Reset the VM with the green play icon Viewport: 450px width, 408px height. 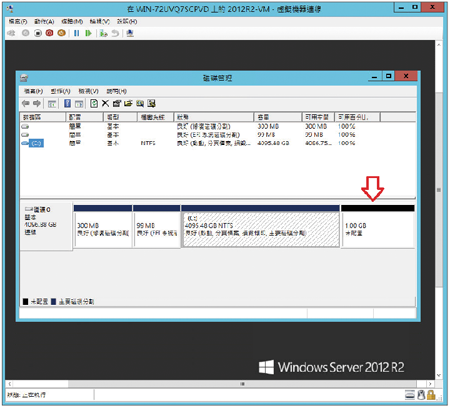click(x=88, y=33)
